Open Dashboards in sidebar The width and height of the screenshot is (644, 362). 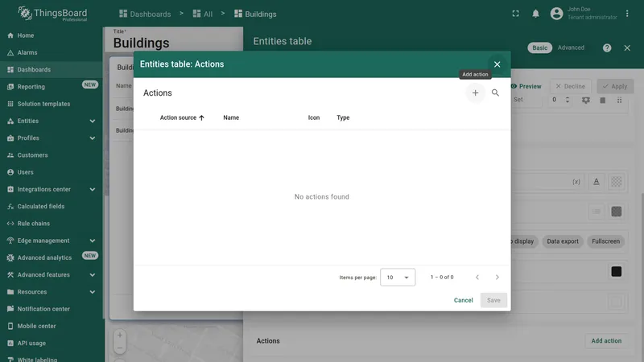coord(51,70)
